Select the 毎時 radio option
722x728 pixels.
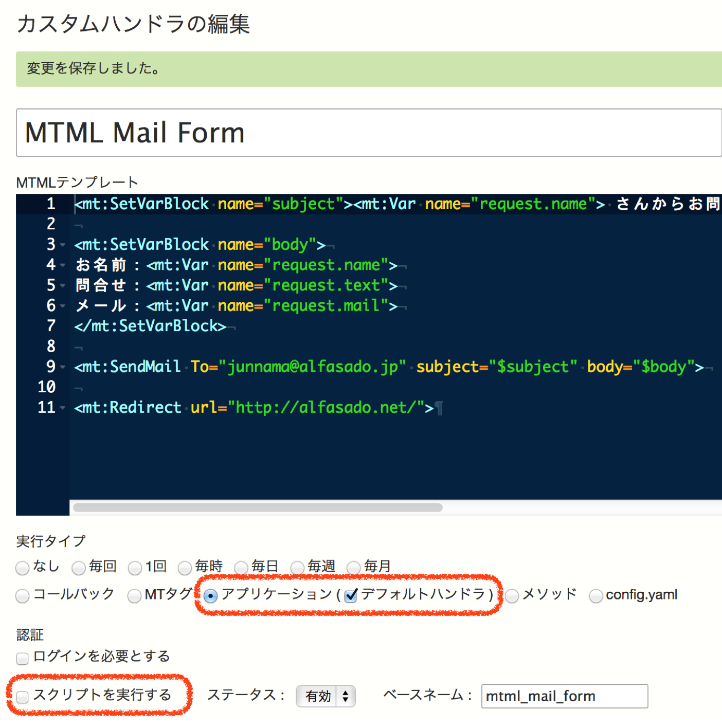pyautogui.click(x=185, y=568)
